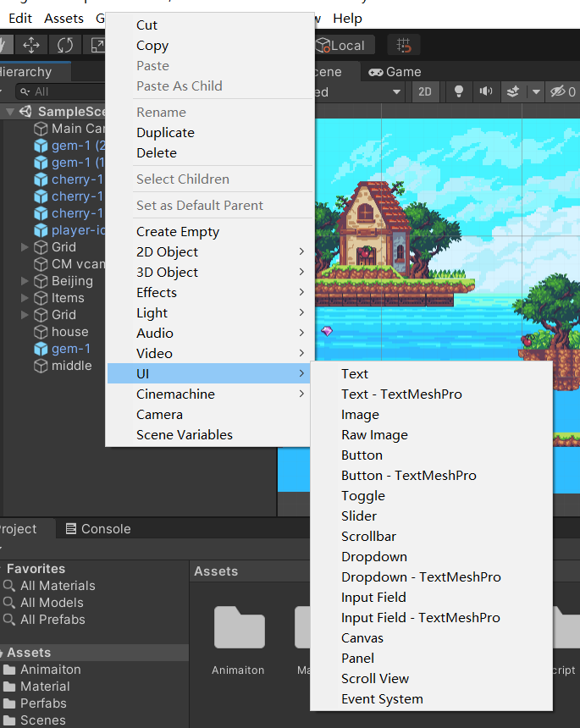The height and width of the screenshot is (728, 580).
Task: Open the 2D Object submenu
Action: pos(210,252)
